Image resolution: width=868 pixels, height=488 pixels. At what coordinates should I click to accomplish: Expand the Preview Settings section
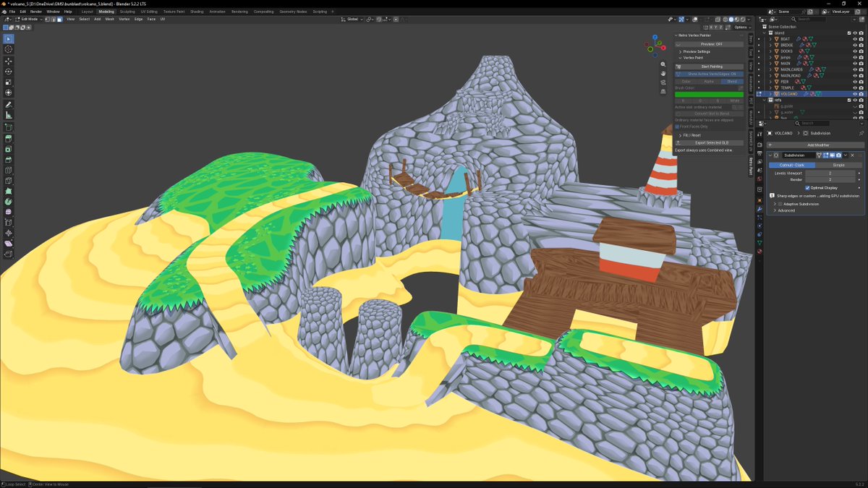[x=695, y=51]
